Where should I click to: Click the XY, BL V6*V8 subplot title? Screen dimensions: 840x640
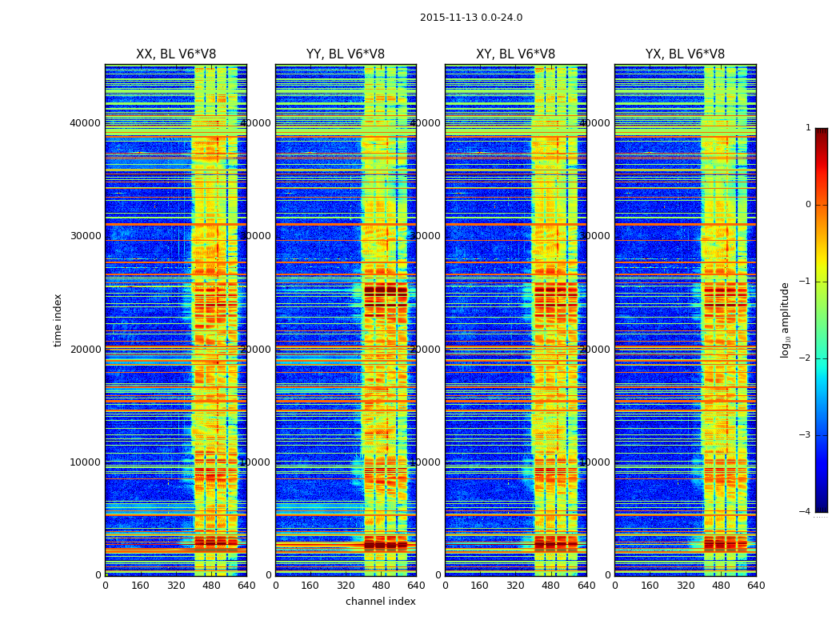[x=515, y=54]
